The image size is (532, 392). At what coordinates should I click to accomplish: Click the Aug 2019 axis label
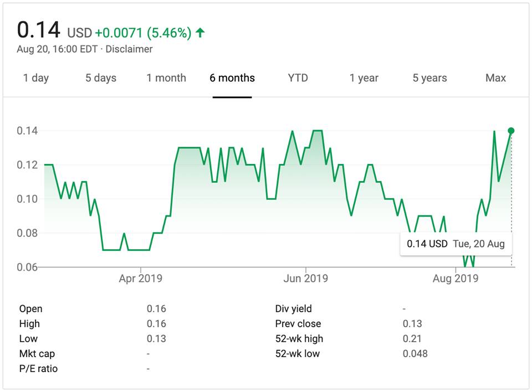click(455, 278)
